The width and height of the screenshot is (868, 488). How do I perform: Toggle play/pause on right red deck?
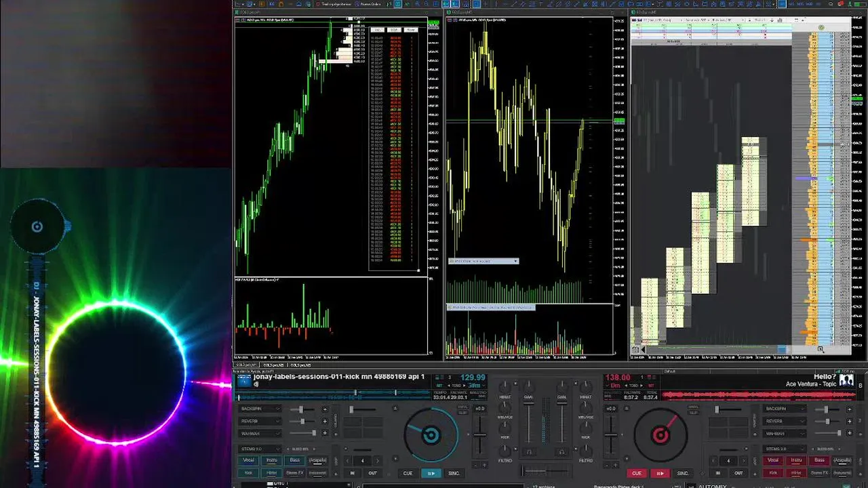[660, 473]
